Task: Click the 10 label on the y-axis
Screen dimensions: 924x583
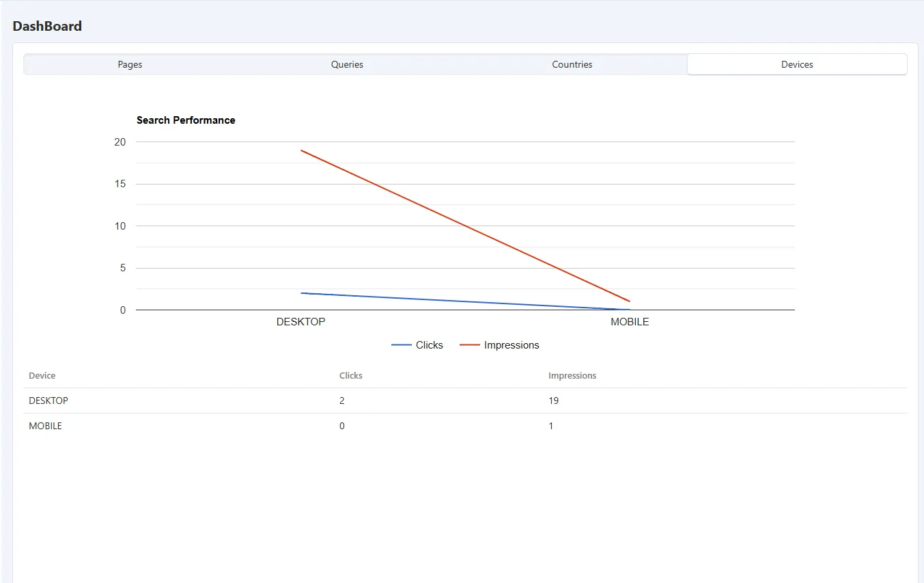Action: point(120,226)
